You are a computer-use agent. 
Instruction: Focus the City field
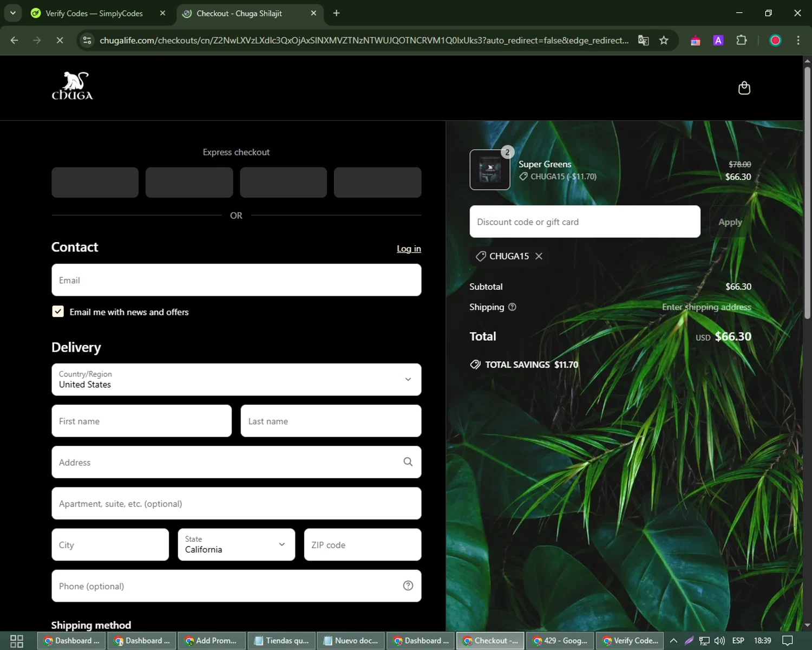[110, 544]
